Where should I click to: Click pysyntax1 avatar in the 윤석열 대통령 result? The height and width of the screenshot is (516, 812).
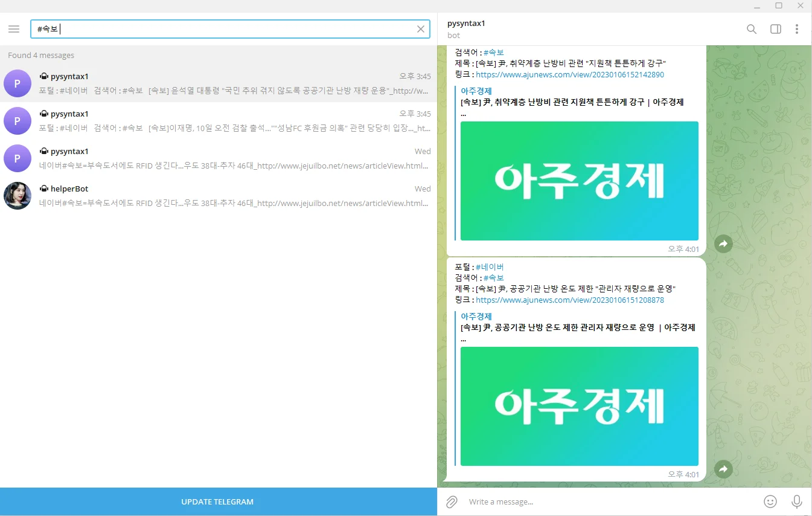[18, 83]
